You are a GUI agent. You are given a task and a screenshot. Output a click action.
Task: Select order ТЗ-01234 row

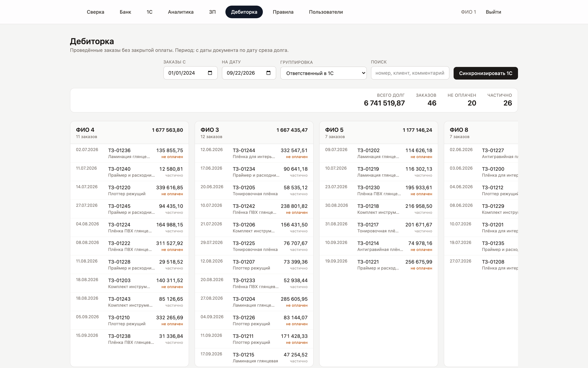(254, 172)
